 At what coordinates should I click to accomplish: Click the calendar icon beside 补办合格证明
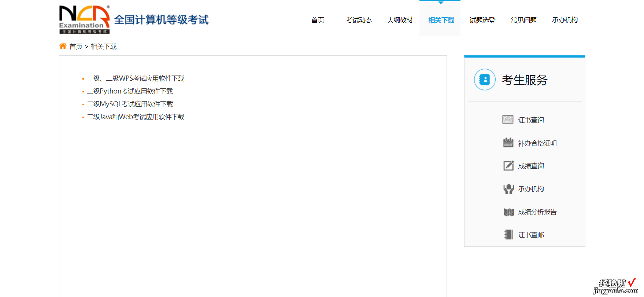(508, 143)
